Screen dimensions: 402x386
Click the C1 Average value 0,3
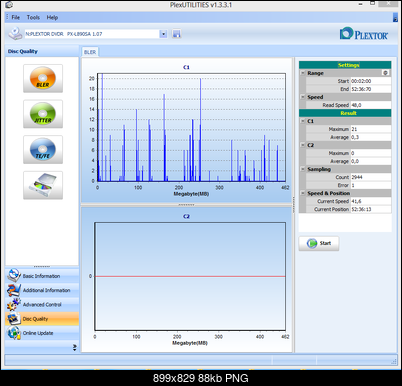(371, 137)
